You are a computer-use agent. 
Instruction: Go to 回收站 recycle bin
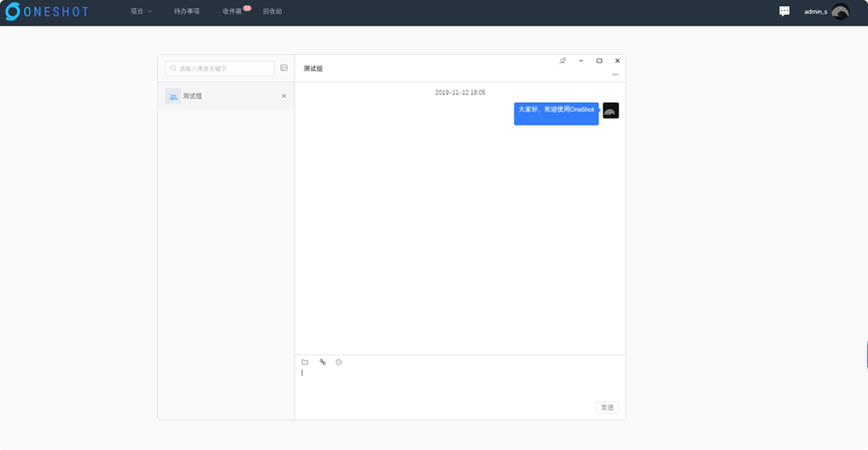click(x=272, y=11)
